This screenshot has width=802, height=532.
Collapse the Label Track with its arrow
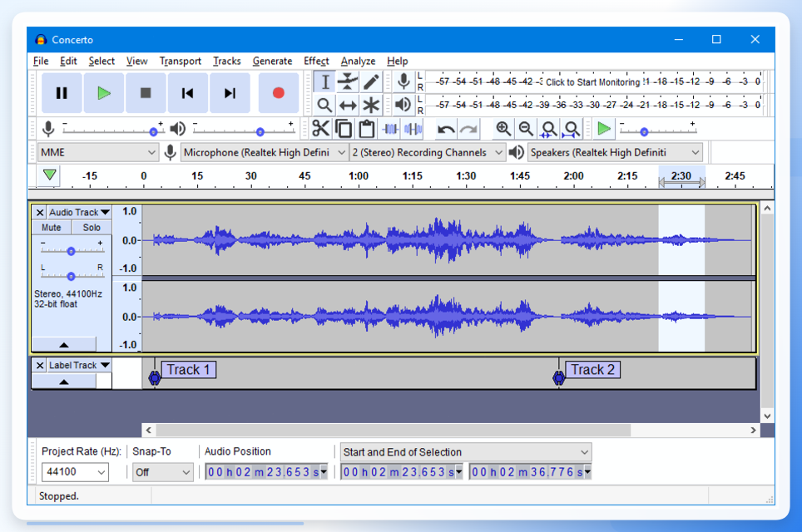64,382
